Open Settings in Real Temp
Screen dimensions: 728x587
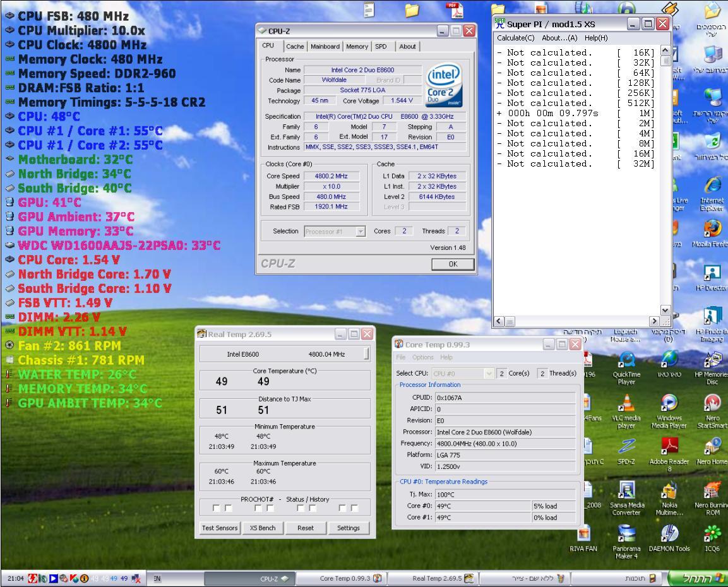coord(348,528)
